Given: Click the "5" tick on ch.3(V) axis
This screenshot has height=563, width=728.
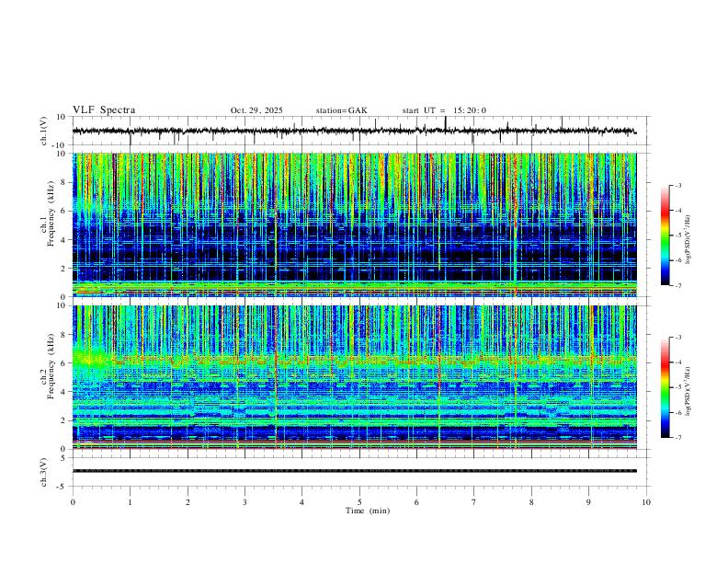Looking at the screenshot, I should click(64, 458).
